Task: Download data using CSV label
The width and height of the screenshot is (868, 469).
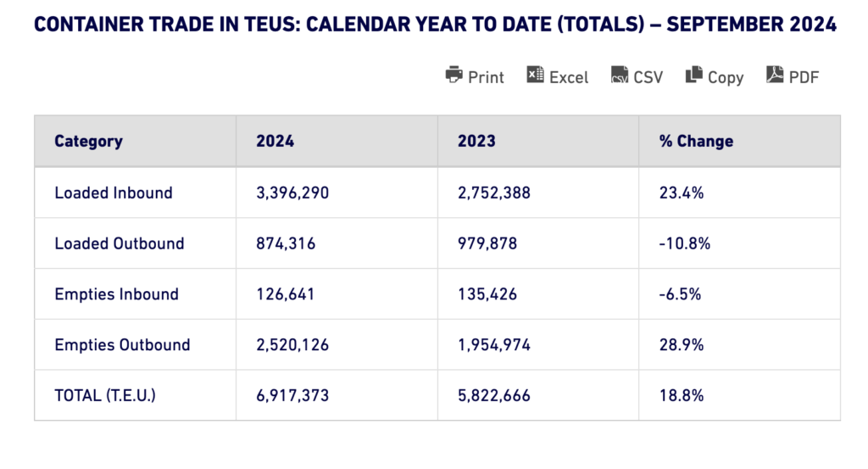Action: [x=648, y=77]
